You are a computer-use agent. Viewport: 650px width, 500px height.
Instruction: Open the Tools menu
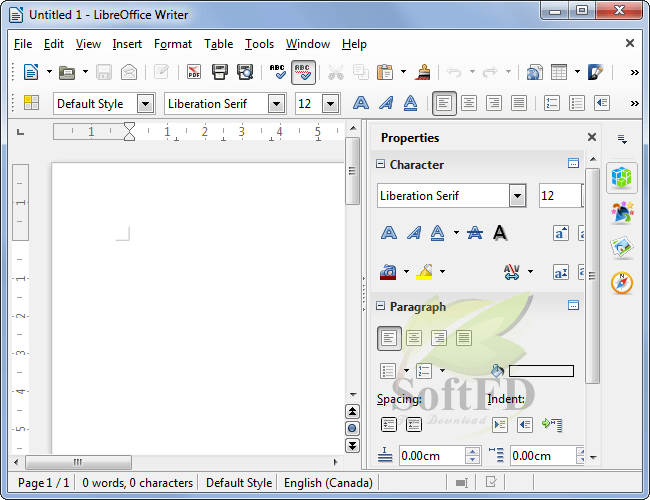click(x=259, y=44)
